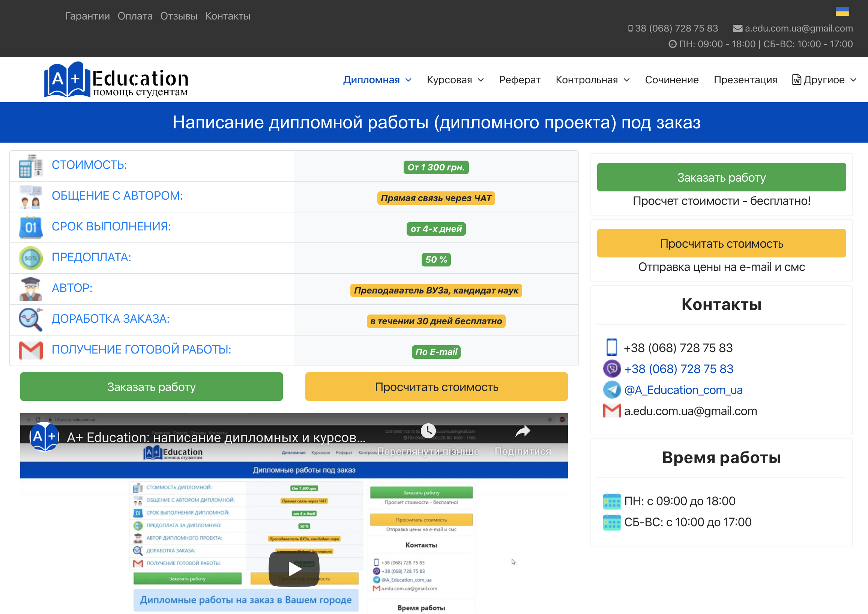Screen dimensions: 868x614
Task: Expand the Курсовая dropdown menu
Action: tap(455, 80)
